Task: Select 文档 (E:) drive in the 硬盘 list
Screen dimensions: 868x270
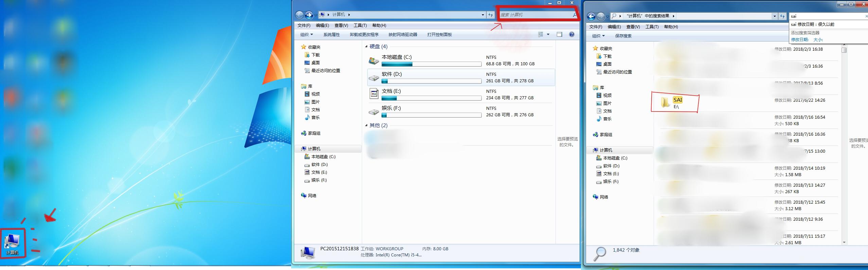Action: click(x=391, y=91)
